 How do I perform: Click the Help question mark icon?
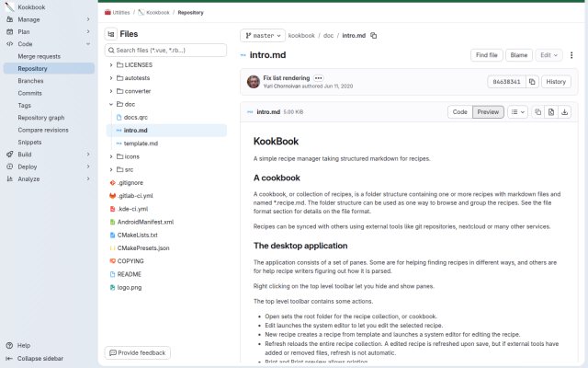point(10,346)
